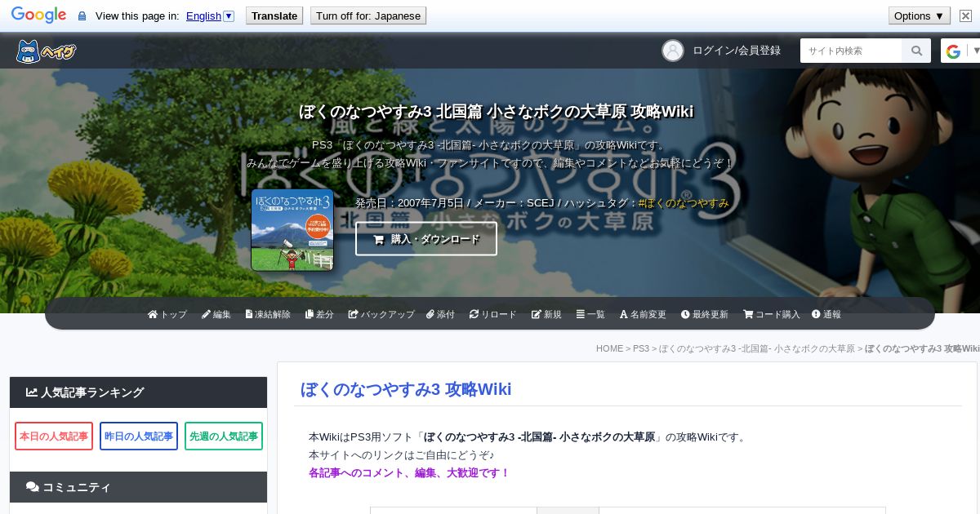The height and width of the screenshot is (514, 980).
Task: Switch to 昨日の人気記事 tab
Action: (139, 436)
